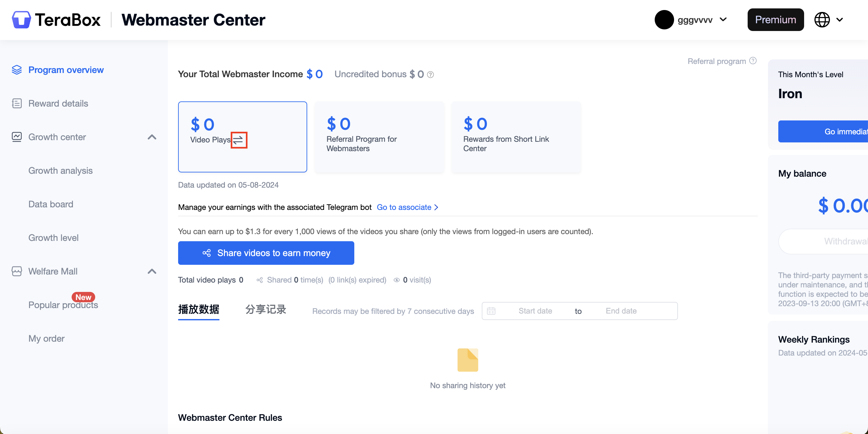Click the No sharing history yet text

tap(468, 386)
